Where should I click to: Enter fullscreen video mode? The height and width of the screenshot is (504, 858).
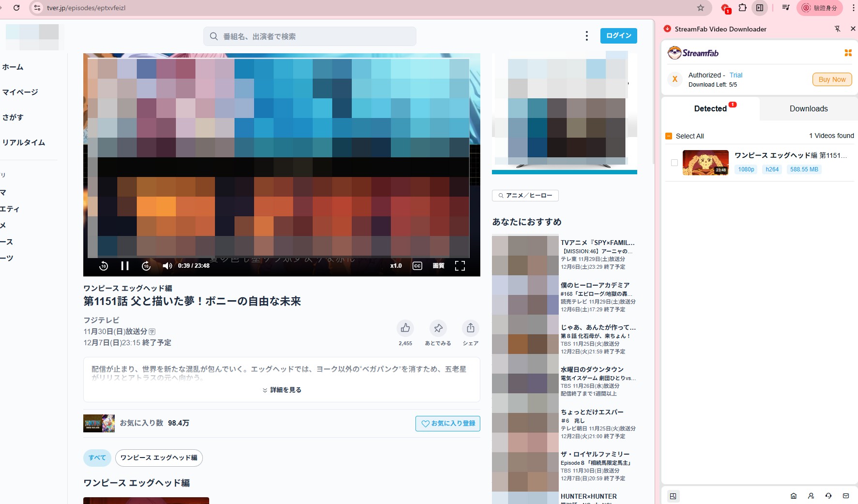coord(460,266)
